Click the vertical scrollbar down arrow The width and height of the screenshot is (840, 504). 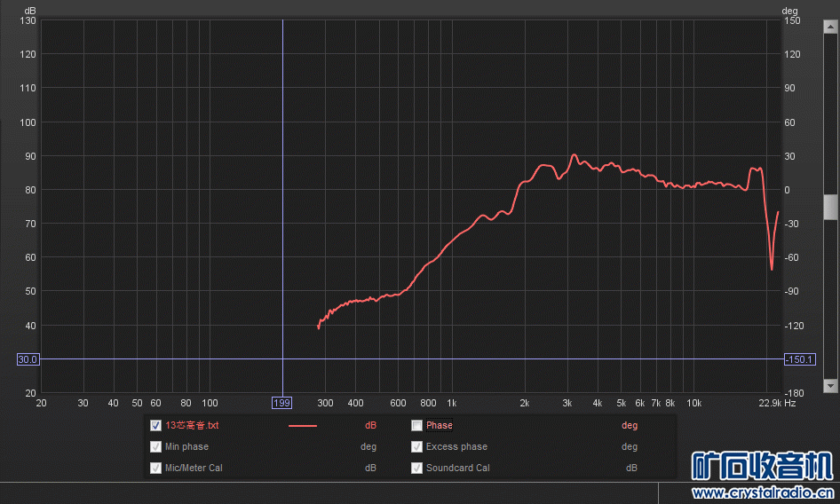click(831, 386)
